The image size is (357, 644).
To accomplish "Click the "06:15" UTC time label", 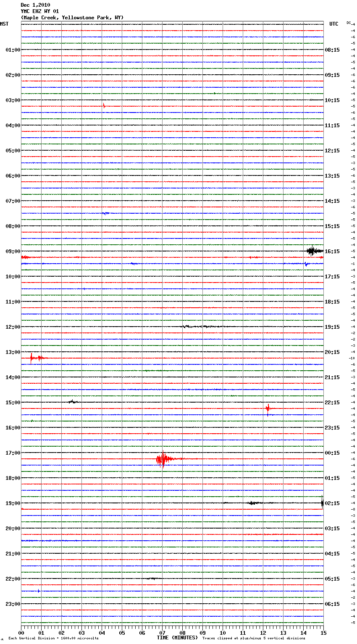I will [332, 604].
